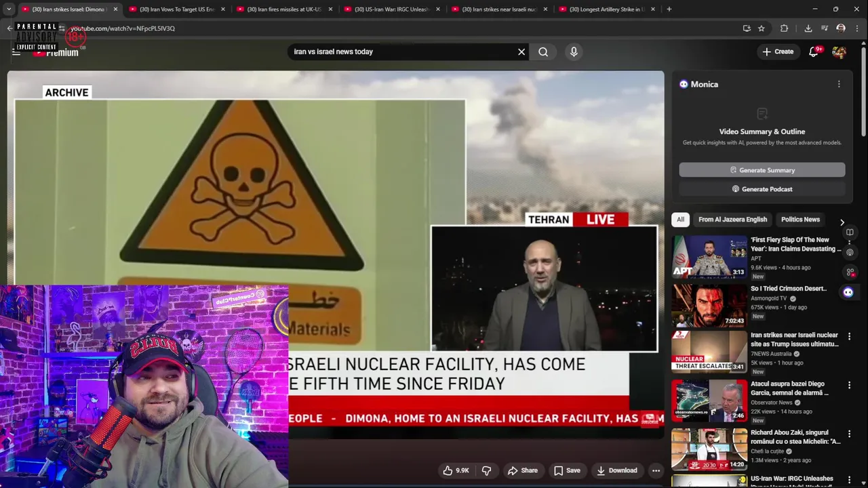
Task: Click Monica's podcast broadcast icon
Action: (850, 252)
